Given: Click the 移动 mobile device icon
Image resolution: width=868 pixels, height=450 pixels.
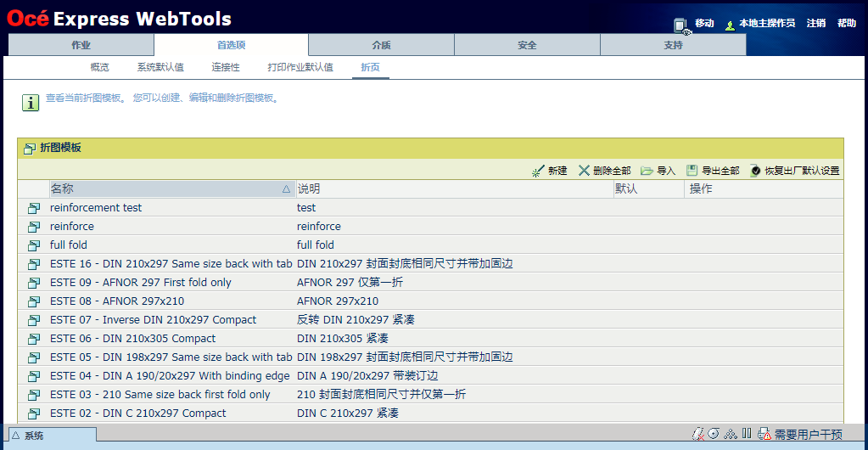Looking at the screenshot, I should (682, 26).
